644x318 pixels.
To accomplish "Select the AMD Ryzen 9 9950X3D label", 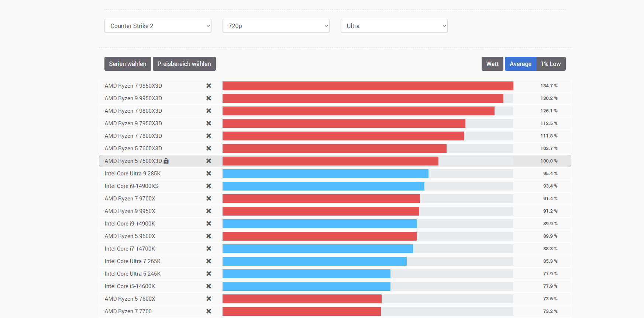I will [133, 98].
